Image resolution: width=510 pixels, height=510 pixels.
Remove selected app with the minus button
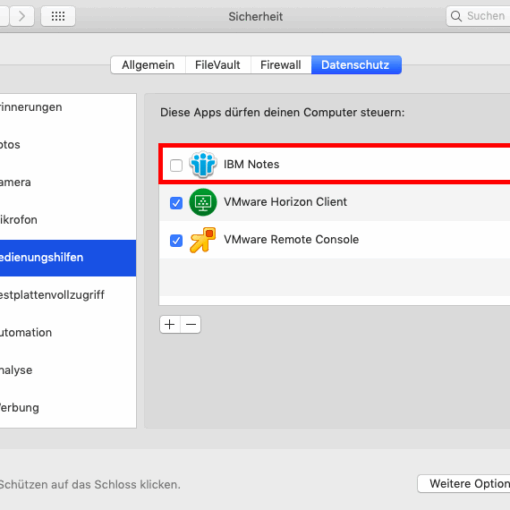tap(191, 324)
